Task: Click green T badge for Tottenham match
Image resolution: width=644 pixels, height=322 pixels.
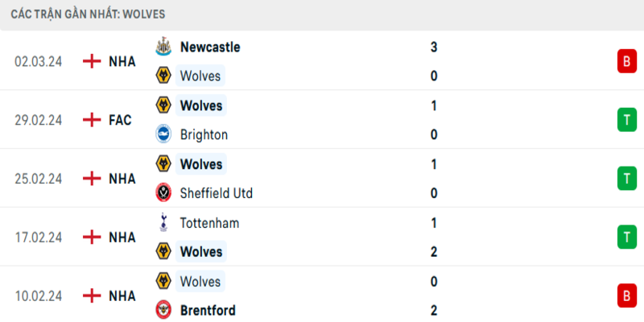Action: pyautogui.click(x=625, y=237)
